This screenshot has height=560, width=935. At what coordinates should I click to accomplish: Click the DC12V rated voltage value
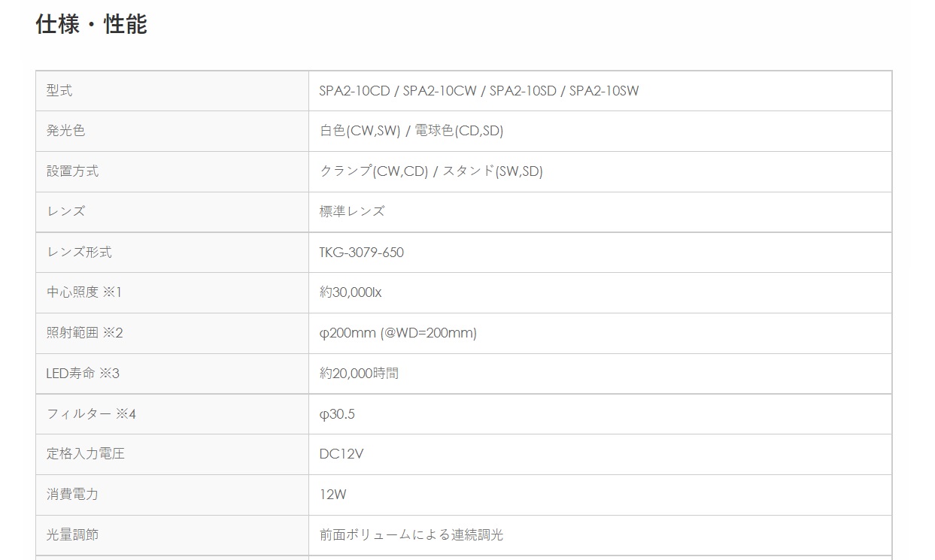coord(342,454)
